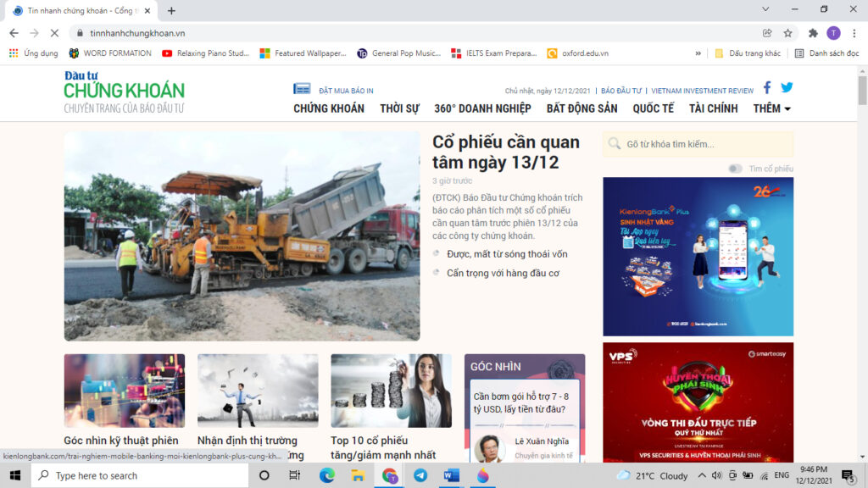This screenshot has width=868, height=488.
Task: Open Góc nhìn kỹ thuật phiên thumbnail
Action: pyautogui.click(x=124, y=391)
